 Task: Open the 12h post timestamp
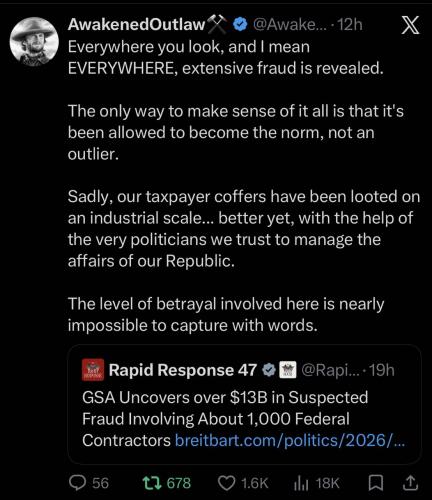(x=350, y=24)
